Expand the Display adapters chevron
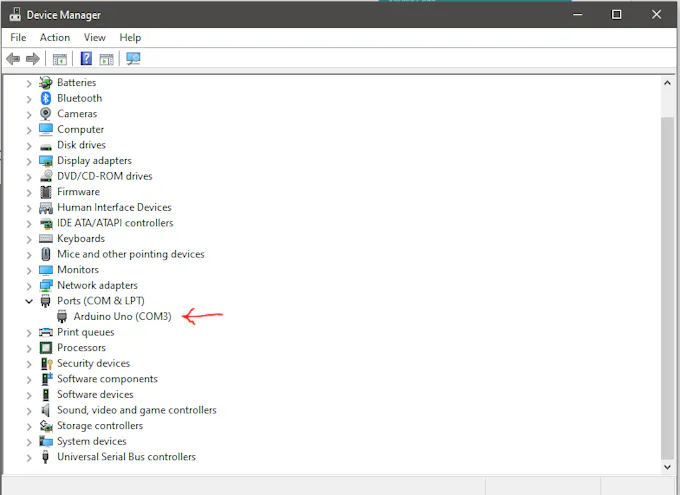Viewport: 680px width, 495px height. point(29,161)
